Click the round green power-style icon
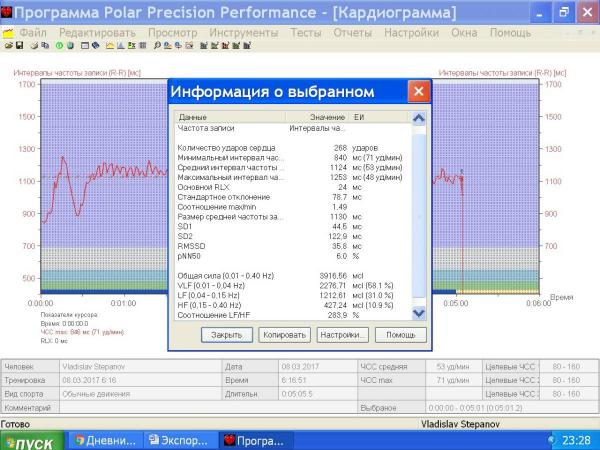The height and width of the screenshot is (450, 600). point(59,46)
